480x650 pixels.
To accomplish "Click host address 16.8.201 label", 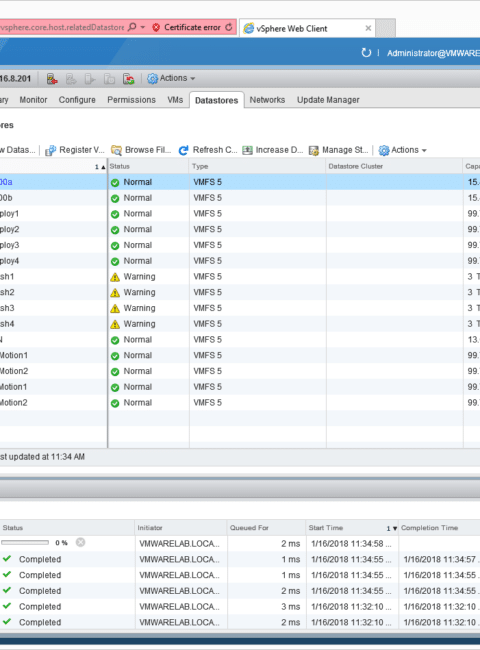I will (x=15, y=79).
